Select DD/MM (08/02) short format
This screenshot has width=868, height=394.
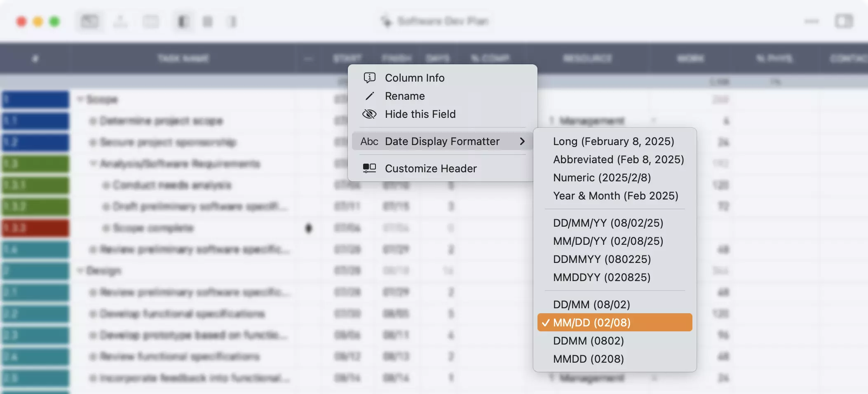pyautogui.click(x=591, y=305)
